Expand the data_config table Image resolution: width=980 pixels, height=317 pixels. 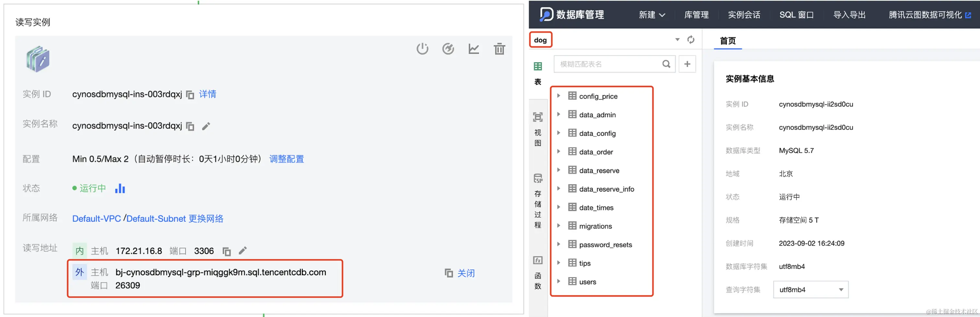pos(558,133)
